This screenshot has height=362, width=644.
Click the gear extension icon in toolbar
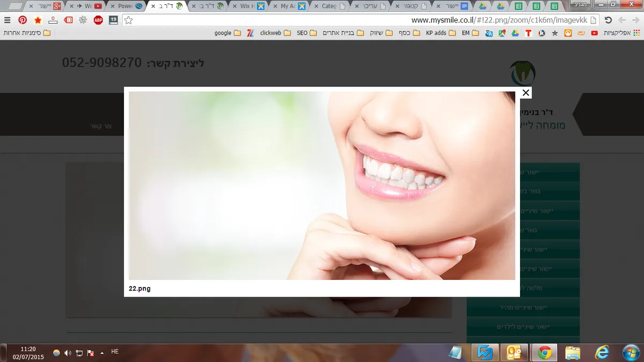click(x=83, y=20)
